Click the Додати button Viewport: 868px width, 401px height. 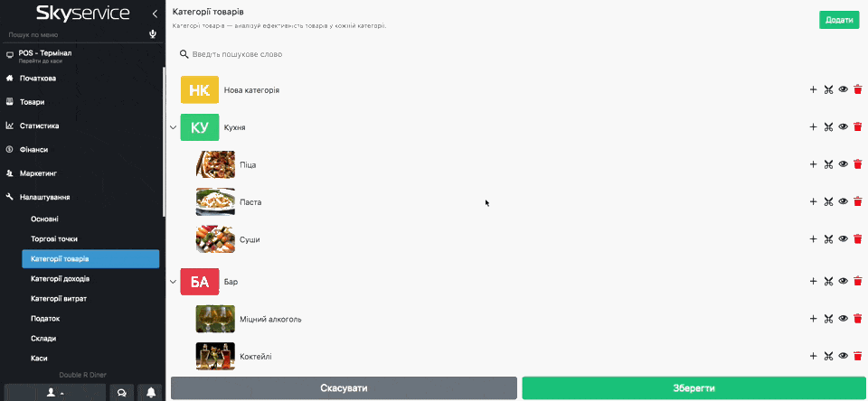838,20
